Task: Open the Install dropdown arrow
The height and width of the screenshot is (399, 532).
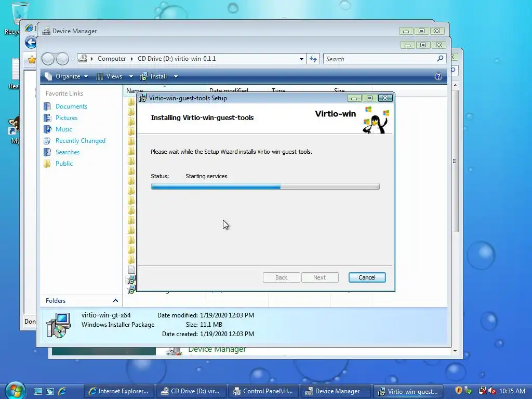Action: click(x=176, y=76)
